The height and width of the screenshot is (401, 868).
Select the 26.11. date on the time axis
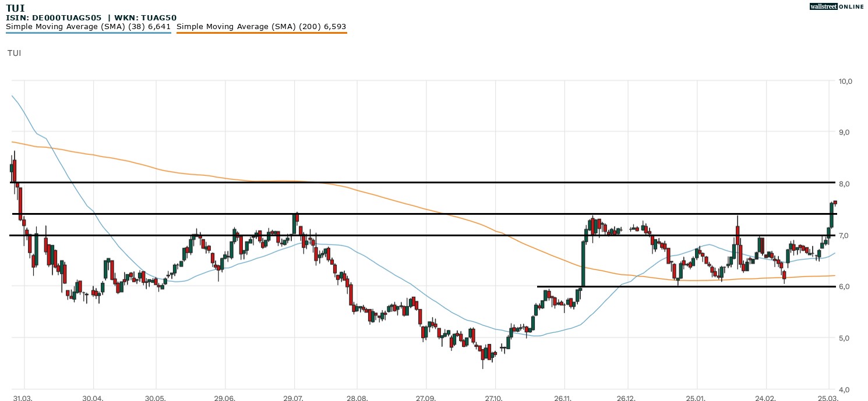point(563,396)
